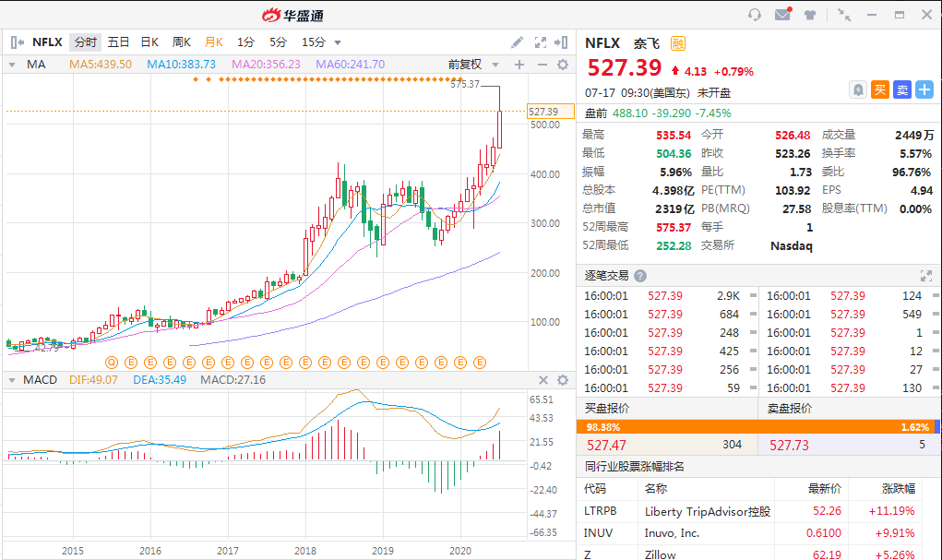Switch to 五日 five-day tab

click(x=118, y=42)
